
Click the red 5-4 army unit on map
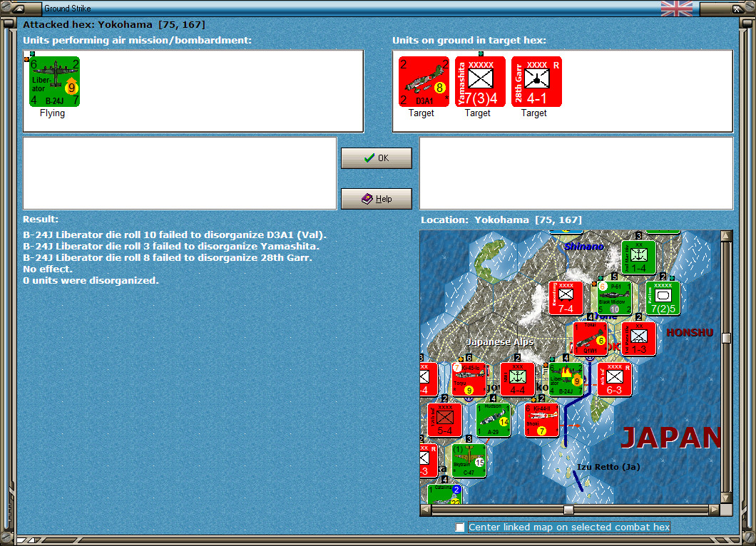[x=444, y=421]
